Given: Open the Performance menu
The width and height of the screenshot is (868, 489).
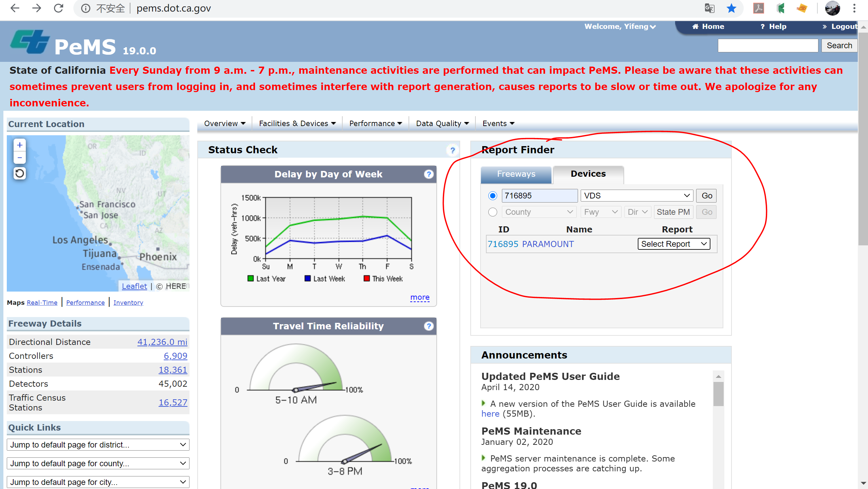Looking at the screenshot, I should [x=376, y=123].
